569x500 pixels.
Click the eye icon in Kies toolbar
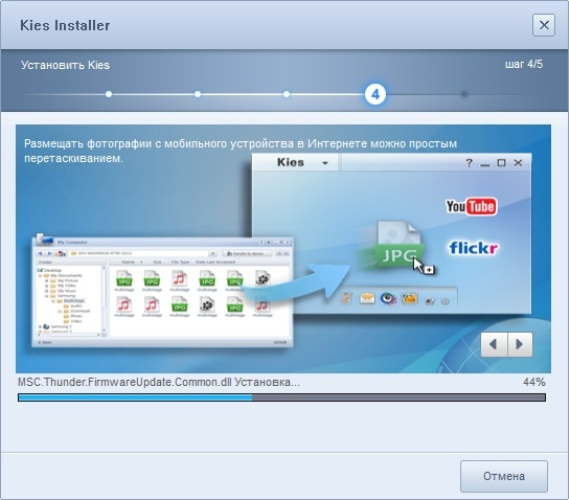[x=388, y=299]
